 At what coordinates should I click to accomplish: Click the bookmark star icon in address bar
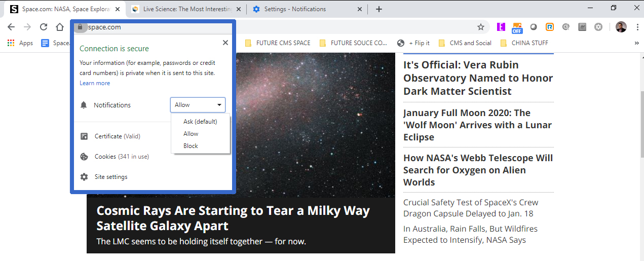(480, 27)
